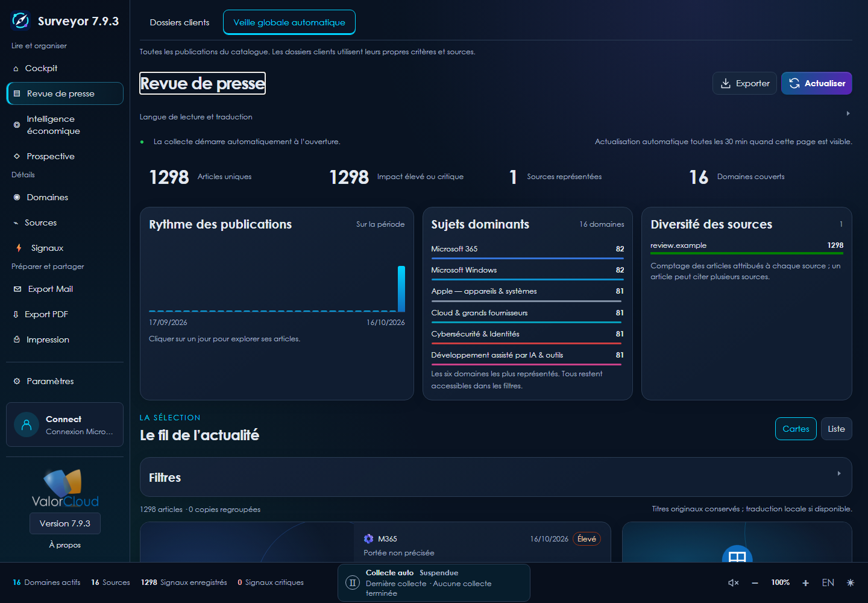Expand Langue de lecture et traduction
868x603 pixels.
[x=495, y=116]
